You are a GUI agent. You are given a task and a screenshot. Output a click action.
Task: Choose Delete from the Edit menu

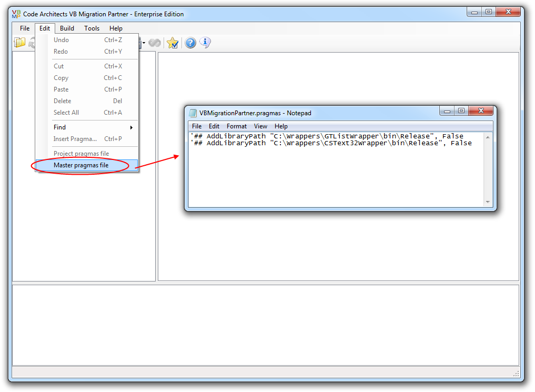click(x=87, y=101)
